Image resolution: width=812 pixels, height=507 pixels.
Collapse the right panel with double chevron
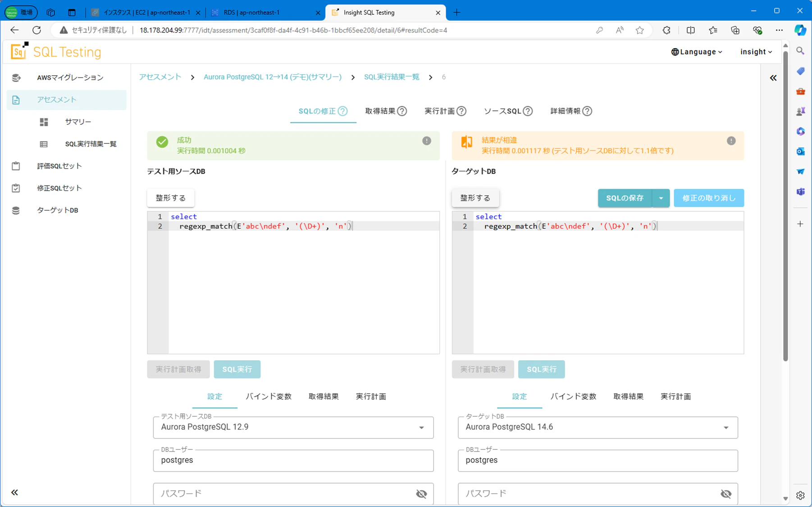(x=773, y=78)
